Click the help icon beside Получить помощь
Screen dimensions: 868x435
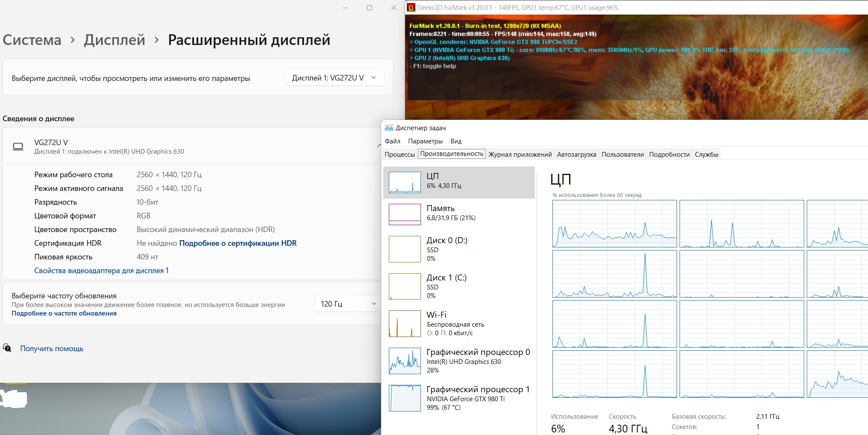pos(7,348)
